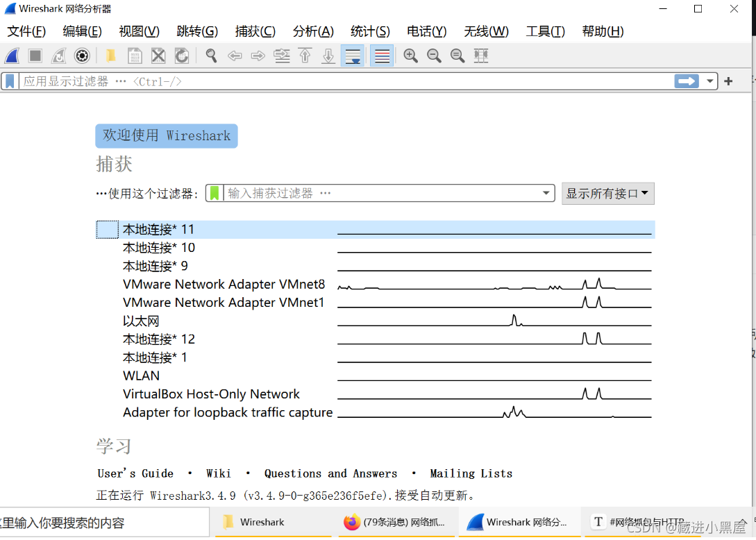
Task: Select the 以太网 interface
Action: point(376,321)
